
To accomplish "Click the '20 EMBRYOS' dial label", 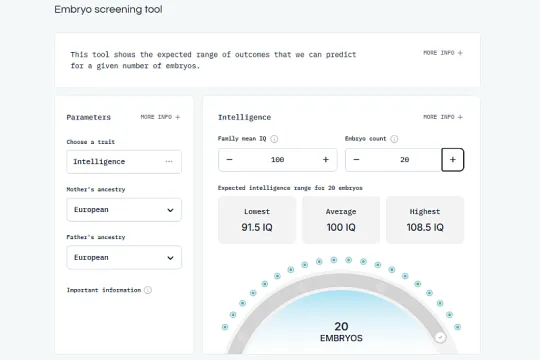I will 341,332.
